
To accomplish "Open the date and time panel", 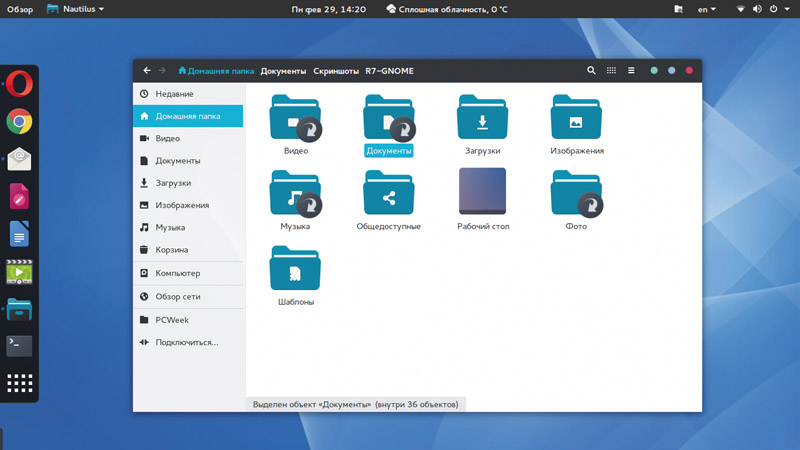I will click(329, 9).
